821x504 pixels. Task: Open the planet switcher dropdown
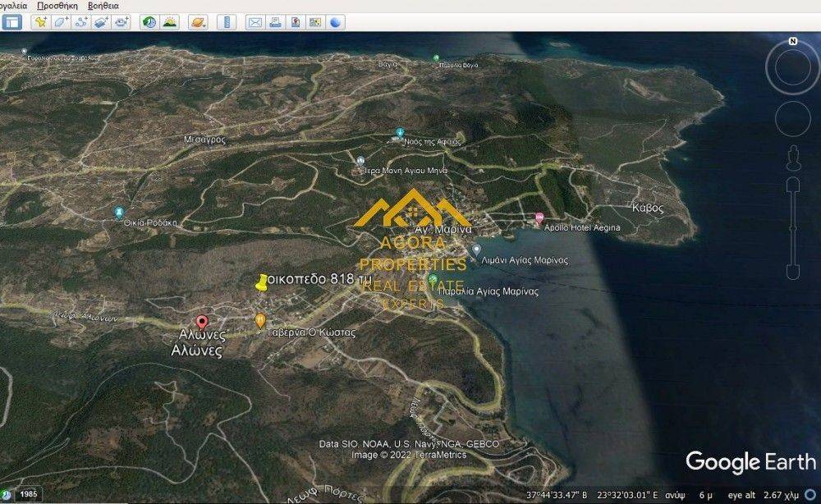[198, 22]
